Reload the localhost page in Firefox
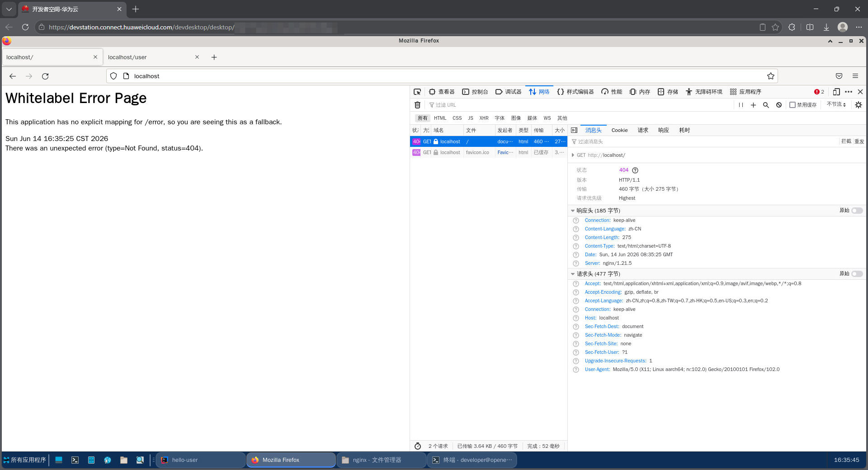The width and height of the screenshot is (868, 470). (x=45, y=76)
